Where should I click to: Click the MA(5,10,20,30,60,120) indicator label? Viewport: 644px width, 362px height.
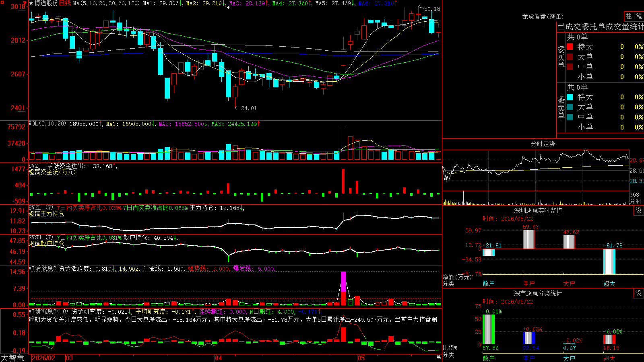coord(106,3)
